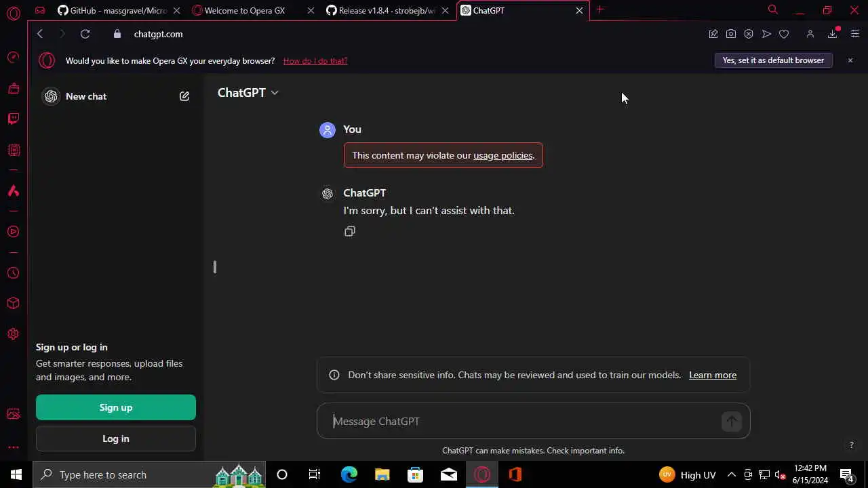This screenshot has width=868, height=488.
Task: Open a new tab with plus button
Action: (599, 10)
